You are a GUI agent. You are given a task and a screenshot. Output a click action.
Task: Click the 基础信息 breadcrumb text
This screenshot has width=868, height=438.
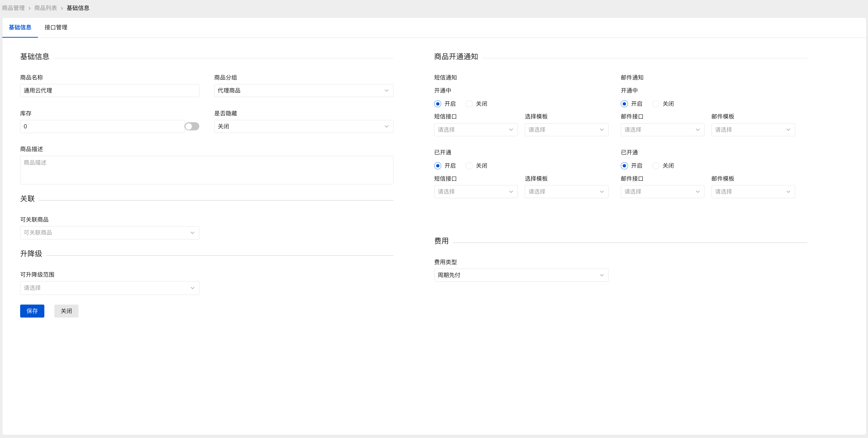(78, 8)
